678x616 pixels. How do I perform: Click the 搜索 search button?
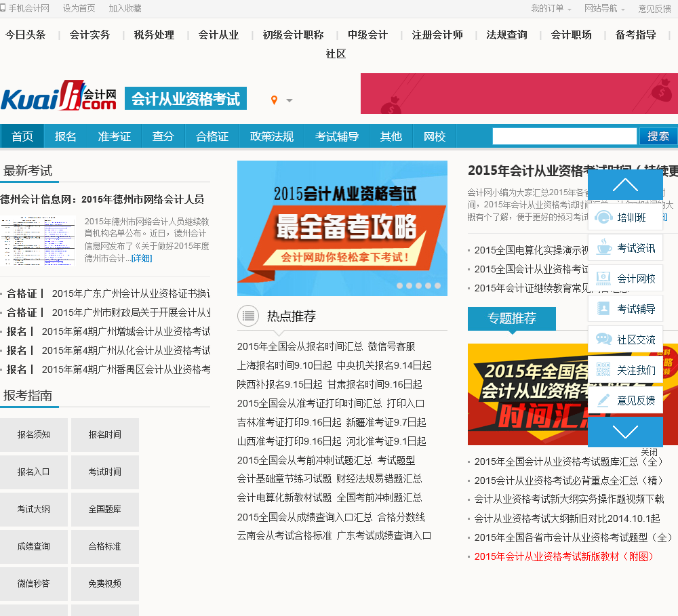[658, 136]
